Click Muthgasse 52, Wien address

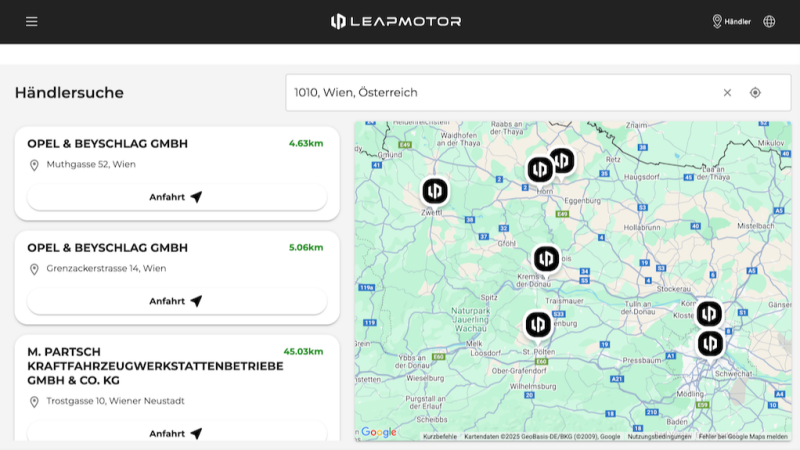[x=91, y=164]
